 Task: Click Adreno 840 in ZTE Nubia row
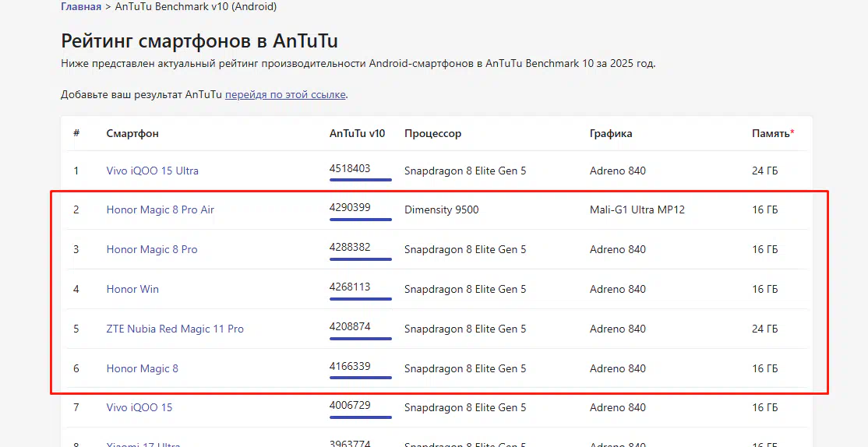click(618, 329)
